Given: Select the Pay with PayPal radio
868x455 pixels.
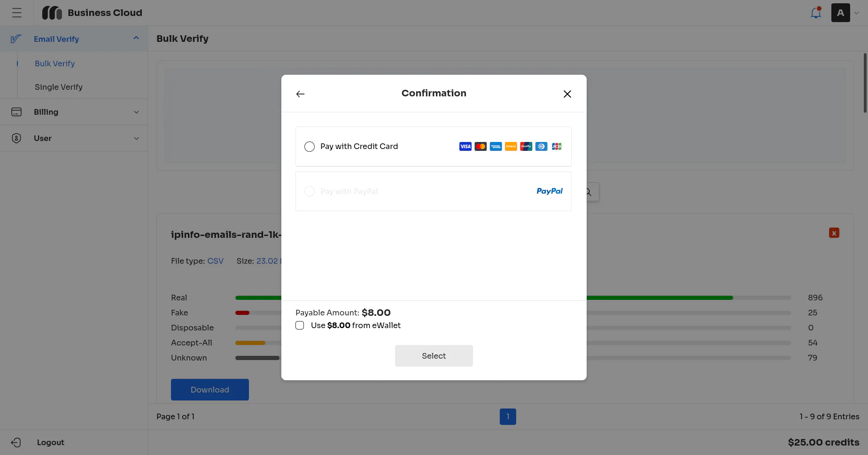Looking at the screenshot, I should coord(310,191).
